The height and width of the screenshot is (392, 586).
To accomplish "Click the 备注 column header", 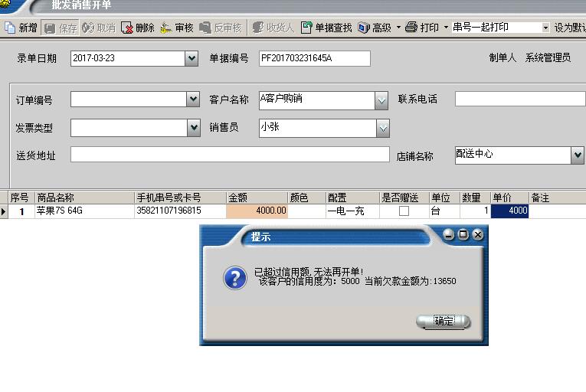I will (x=558, y=198).
